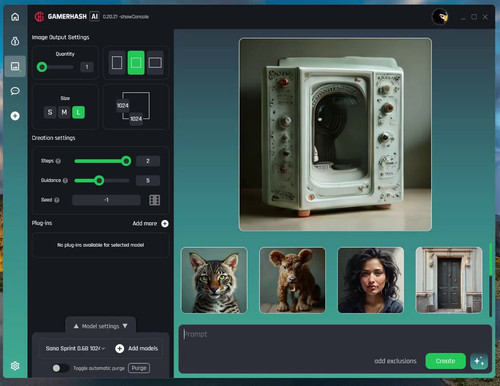Open the Sana Sprint model dropdown

coord(75,348)
